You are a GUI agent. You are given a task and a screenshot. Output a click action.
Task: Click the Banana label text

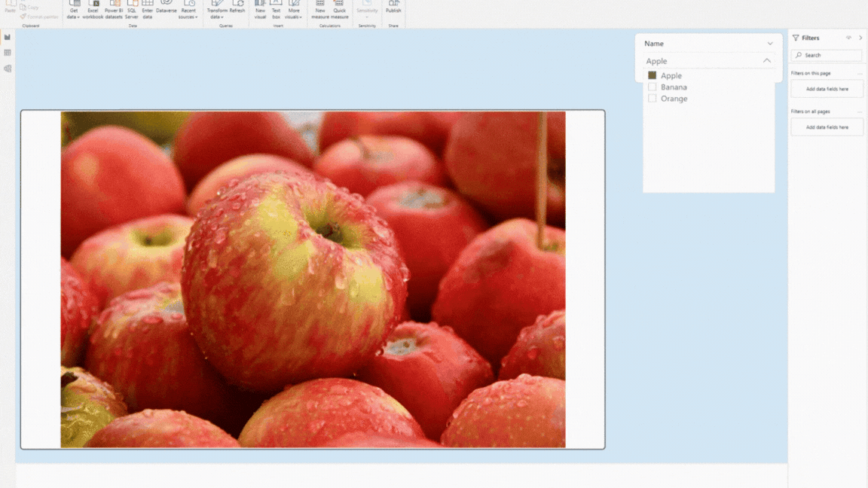(x=674, y=87)
